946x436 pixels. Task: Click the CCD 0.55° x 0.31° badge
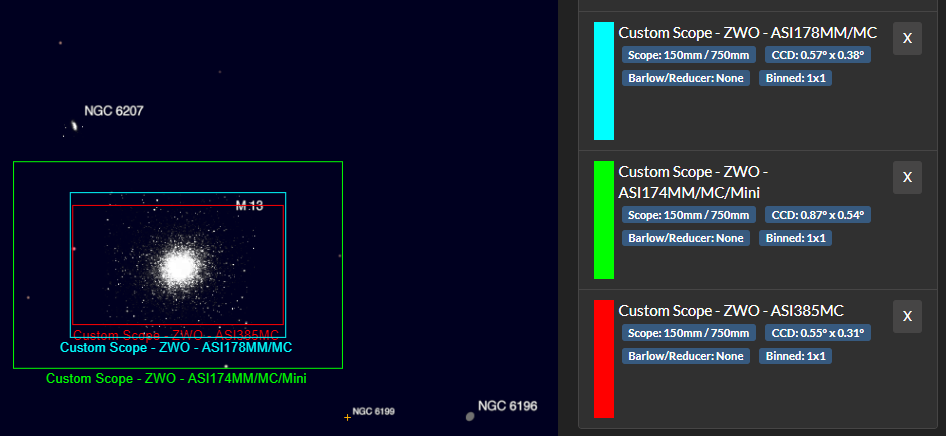817,332
